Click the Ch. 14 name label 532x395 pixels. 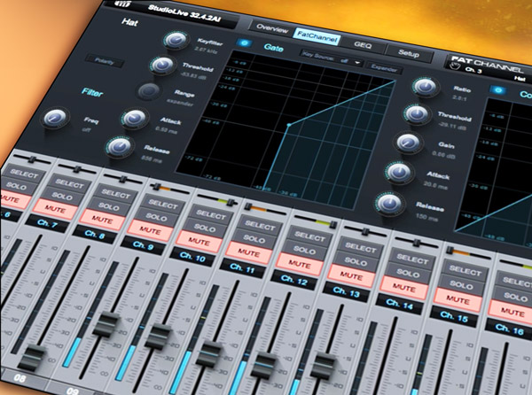(400, 305)
